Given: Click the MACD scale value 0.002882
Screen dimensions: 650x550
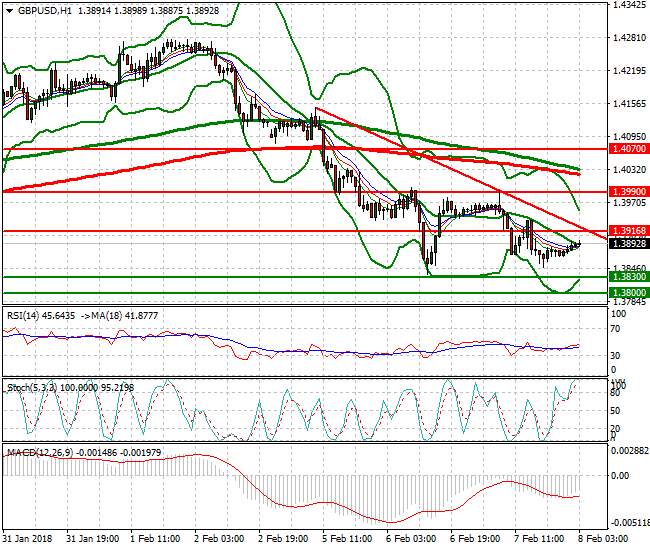Looking at the screenshot, I should click(630, 451).
